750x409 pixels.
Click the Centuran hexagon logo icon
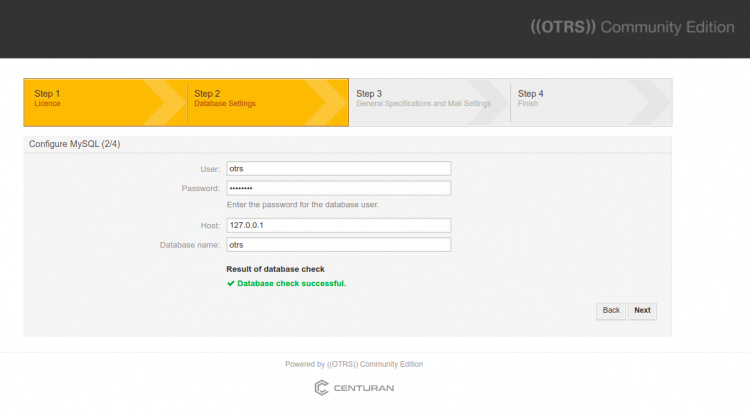pos(322,387)
